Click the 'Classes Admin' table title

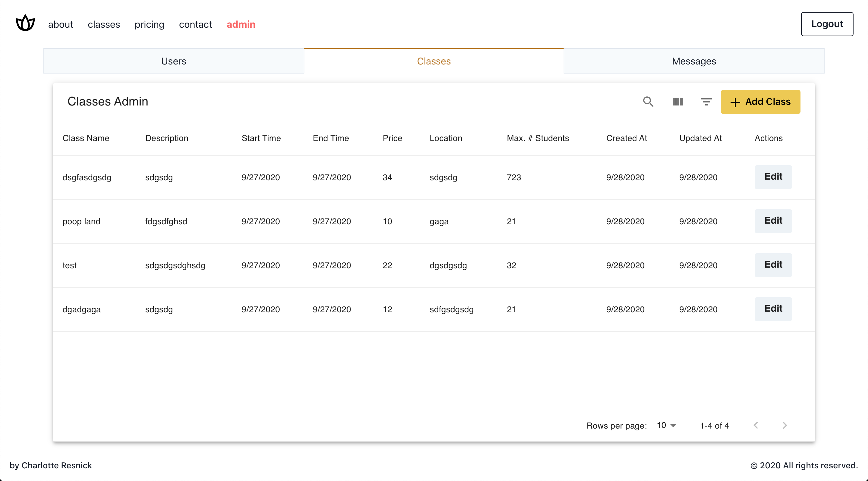tap(108, 101)
